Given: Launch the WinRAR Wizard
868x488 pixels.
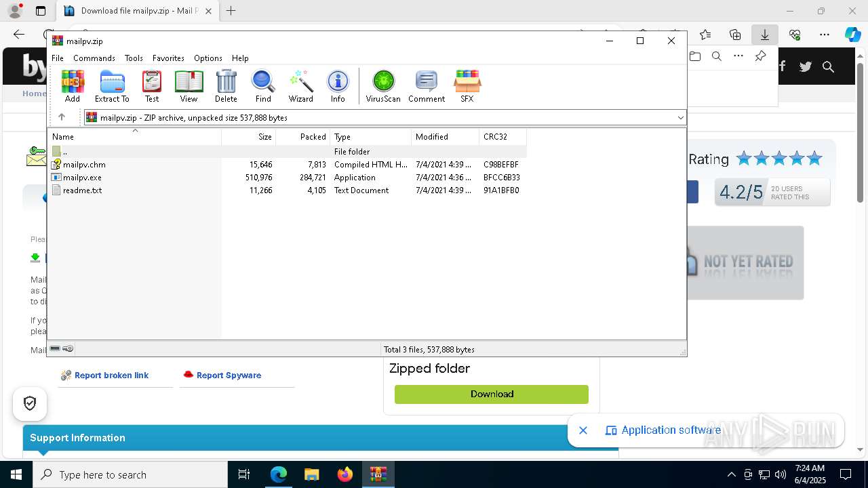Looking at the screenshot, I should [300, 86].
